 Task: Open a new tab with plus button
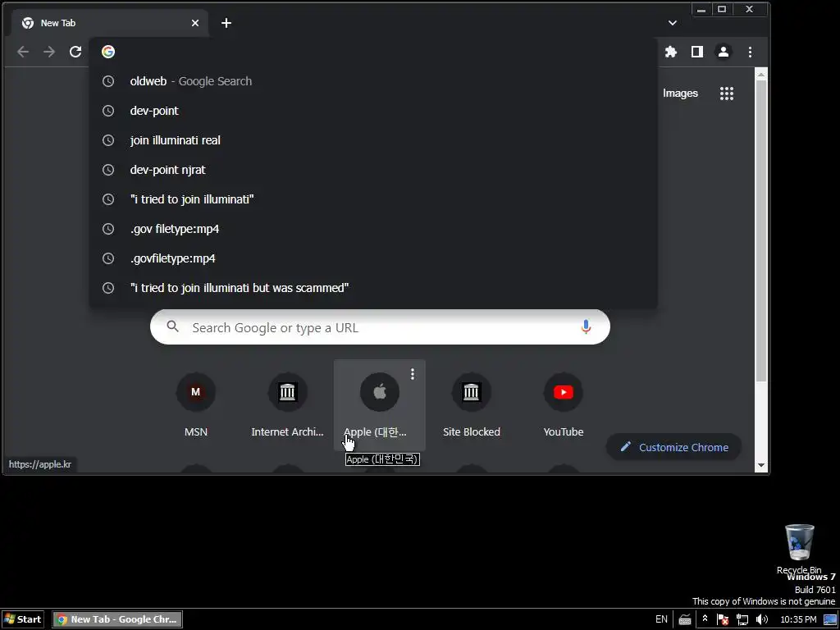tap(226, 22)
